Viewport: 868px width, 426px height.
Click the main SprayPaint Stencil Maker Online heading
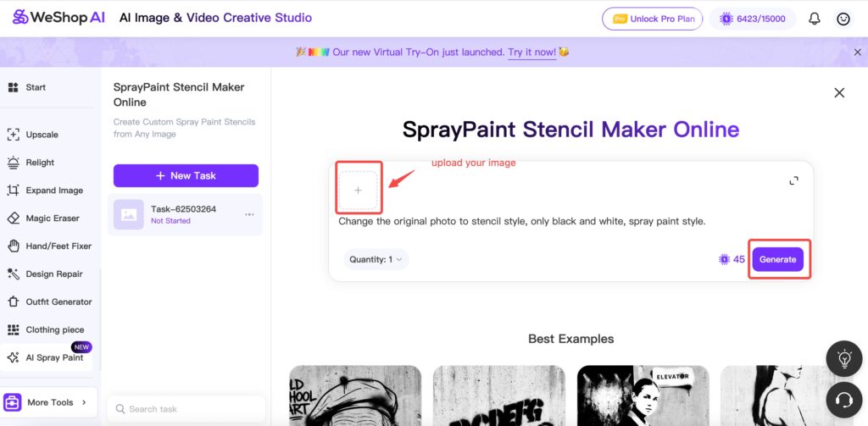click(x=570, y=130)
